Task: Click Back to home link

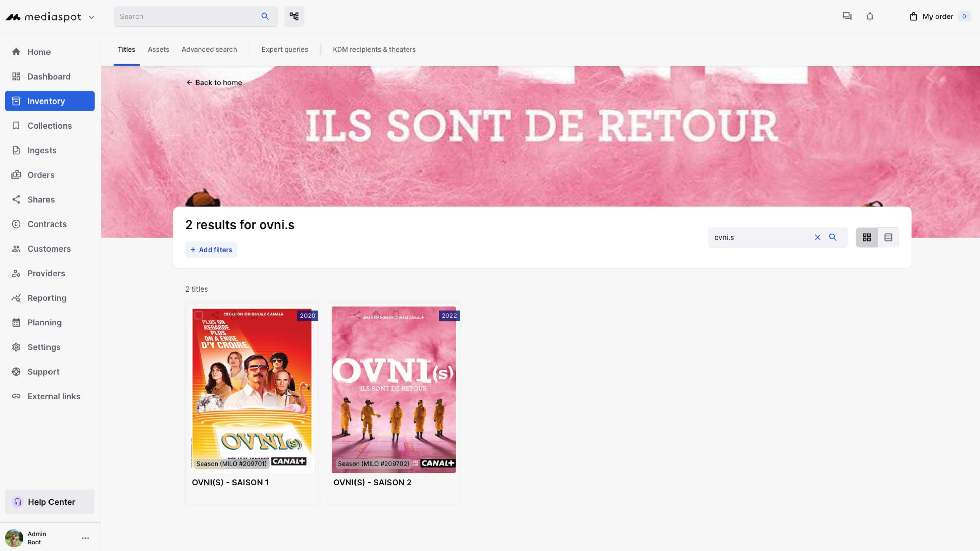Action: [214, 82]
